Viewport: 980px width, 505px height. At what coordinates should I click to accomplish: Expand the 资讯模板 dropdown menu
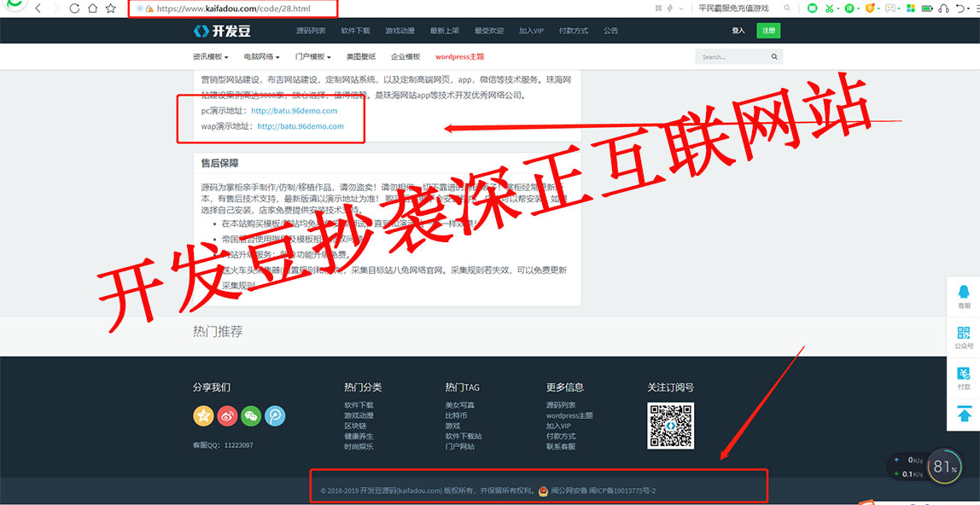[210, 57]
